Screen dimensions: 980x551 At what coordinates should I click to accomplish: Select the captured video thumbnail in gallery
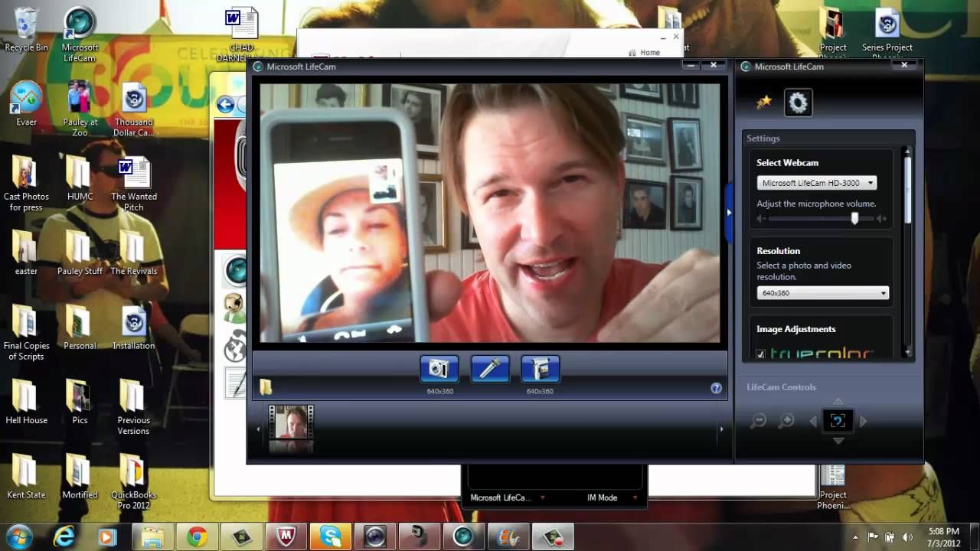[x=291, y=422]
